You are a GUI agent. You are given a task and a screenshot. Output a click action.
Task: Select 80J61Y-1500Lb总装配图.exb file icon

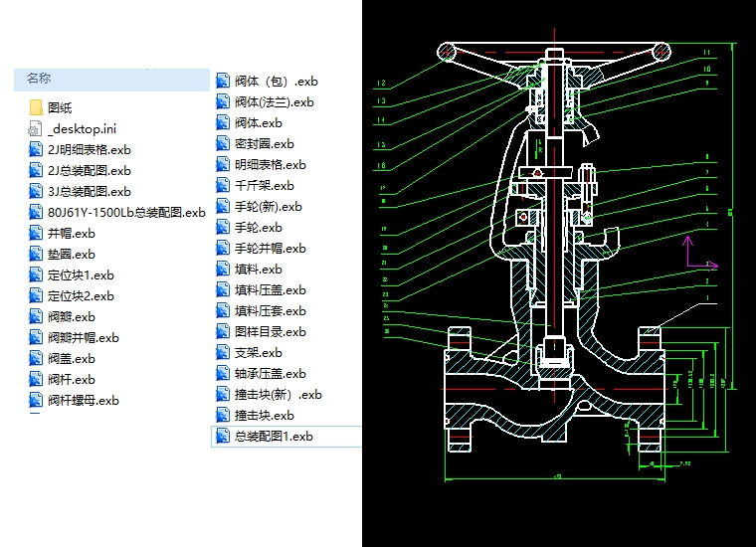(35, 212)
